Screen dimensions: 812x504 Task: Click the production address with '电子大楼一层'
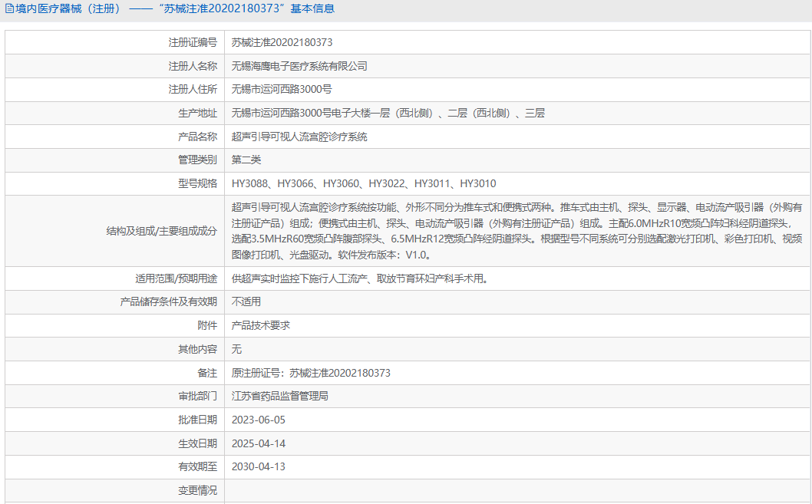(x=388, y=114)
